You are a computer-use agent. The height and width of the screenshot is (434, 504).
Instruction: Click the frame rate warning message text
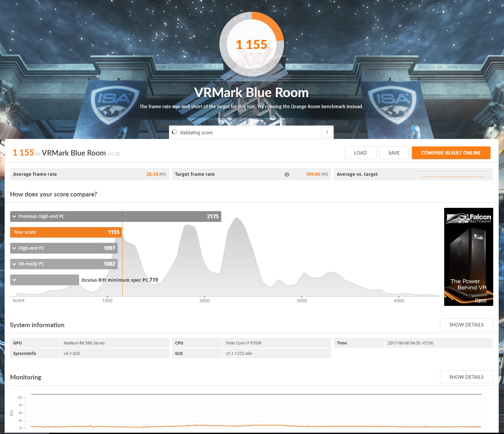(x=251, y=107)
